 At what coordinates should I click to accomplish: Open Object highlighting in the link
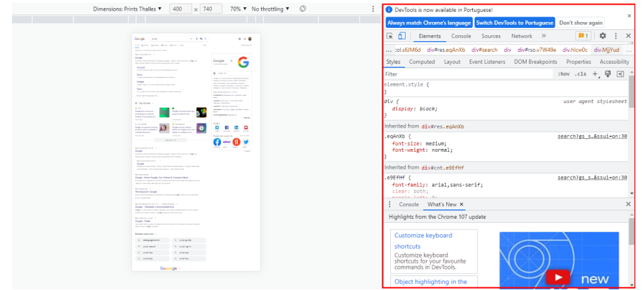click(430, 281)
